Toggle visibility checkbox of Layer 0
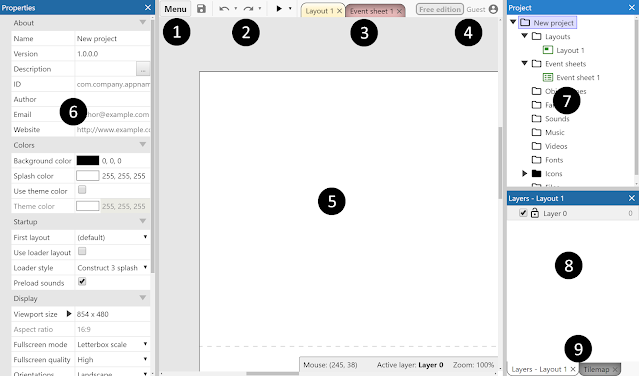Viewport: 639px width, 376px height. point(523,213)
